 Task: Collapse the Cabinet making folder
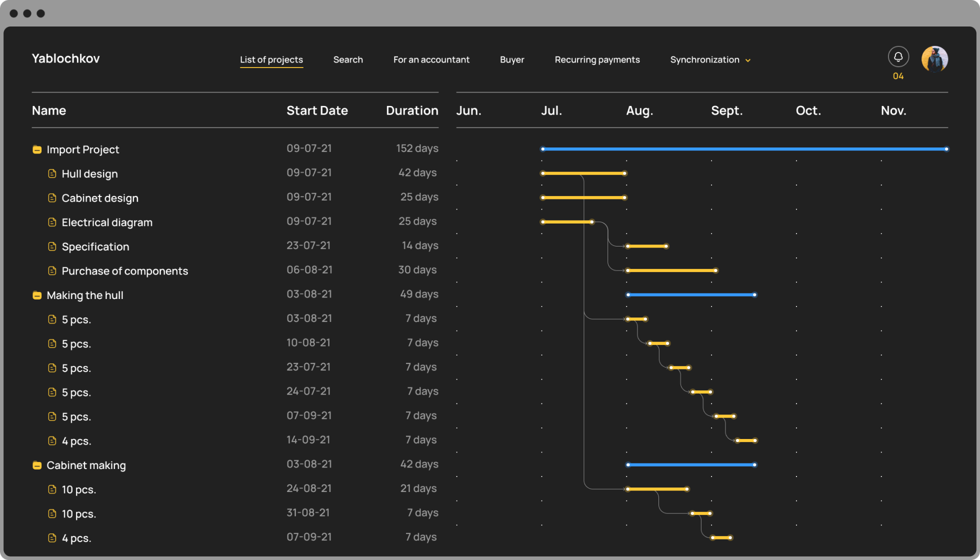(37, 465)
